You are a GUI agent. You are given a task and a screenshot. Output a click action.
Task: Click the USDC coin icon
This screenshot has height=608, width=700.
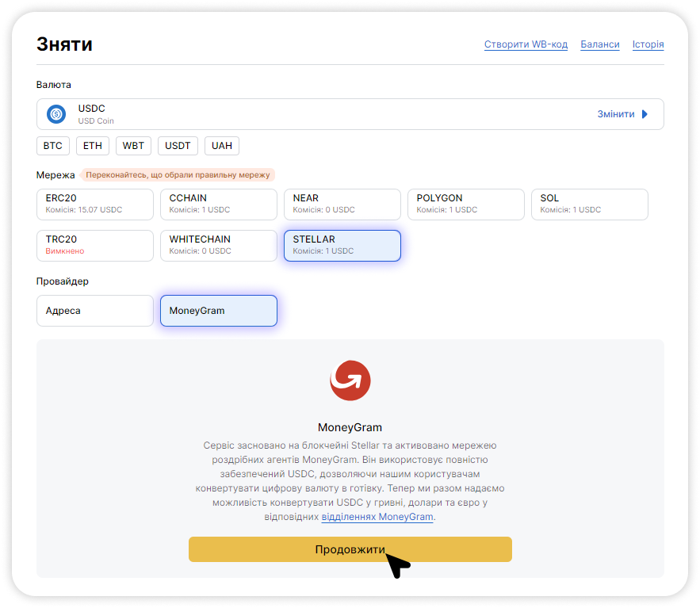56,114
